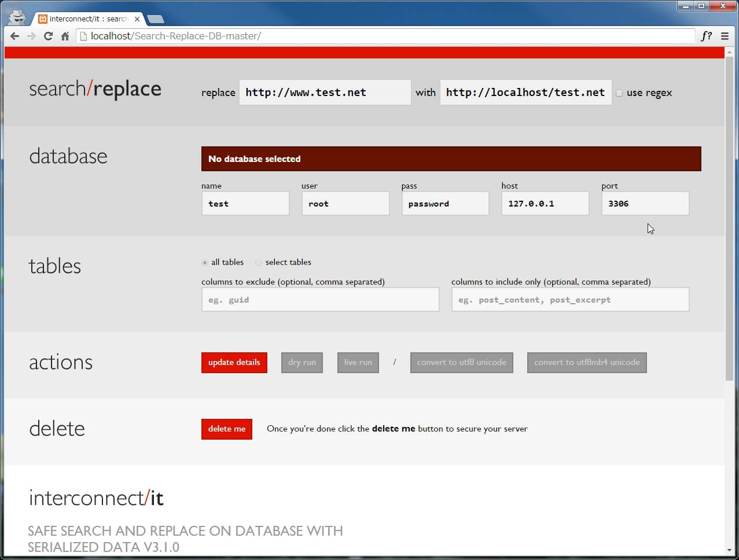Click the page vertical scrollbar
The height and width of the screenshot is (560, 739).
click(729, 231)
